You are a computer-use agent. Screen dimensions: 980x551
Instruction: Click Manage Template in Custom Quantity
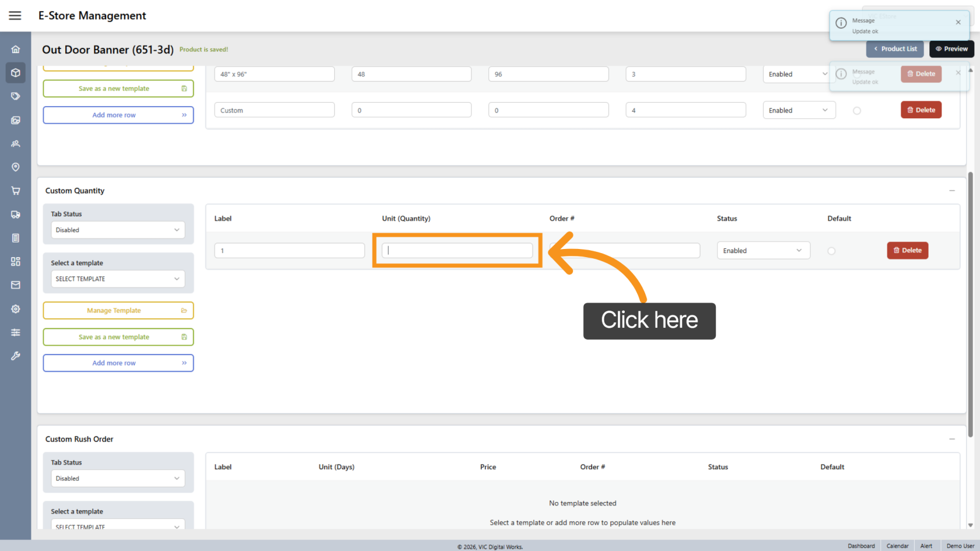coord(118,311)
